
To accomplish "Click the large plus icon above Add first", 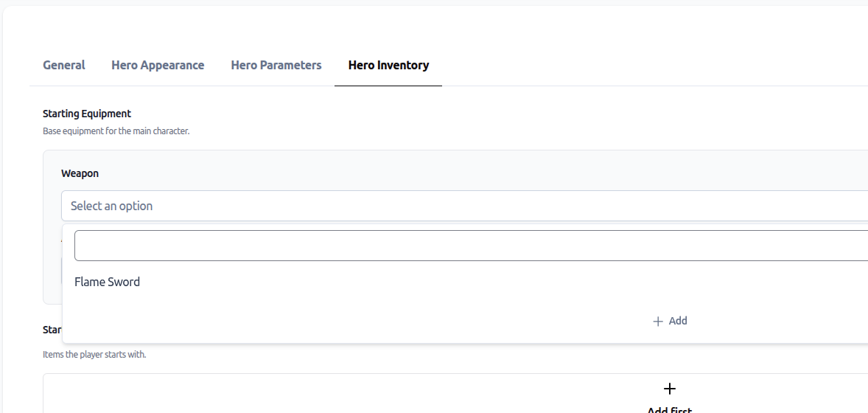I will click(669, 389).
